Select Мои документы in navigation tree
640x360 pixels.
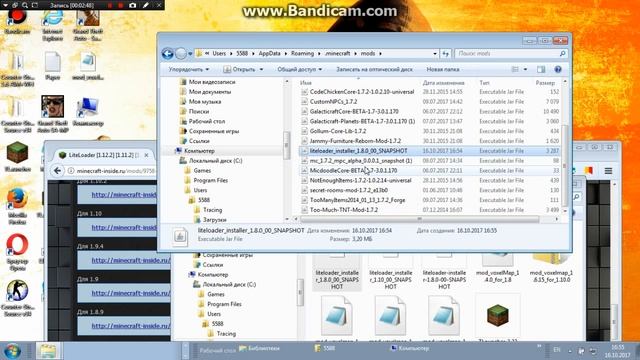pos(210,92)
